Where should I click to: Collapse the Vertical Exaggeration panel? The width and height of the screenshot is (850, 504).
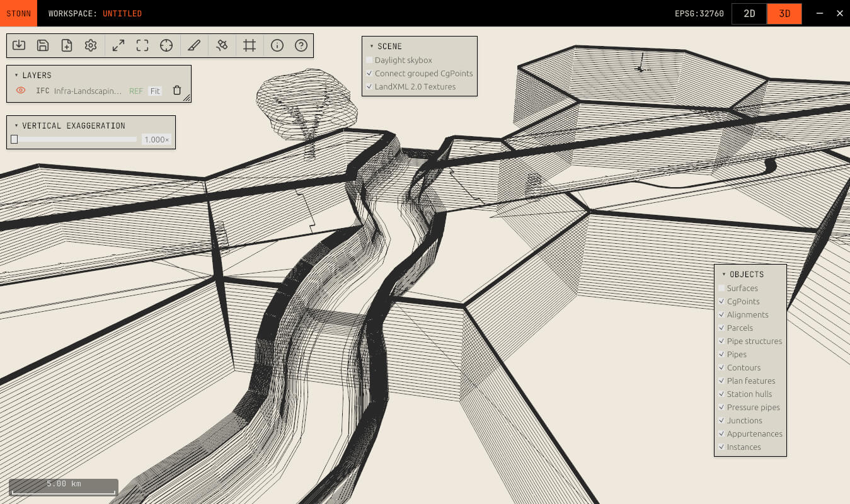[16, 125]
